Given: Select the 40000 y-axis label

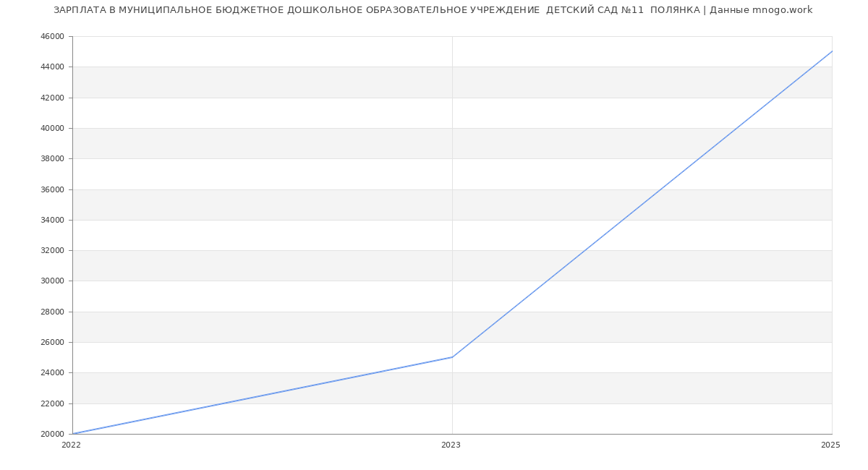Looking at the screenshot, I should (x=54, y=128).
